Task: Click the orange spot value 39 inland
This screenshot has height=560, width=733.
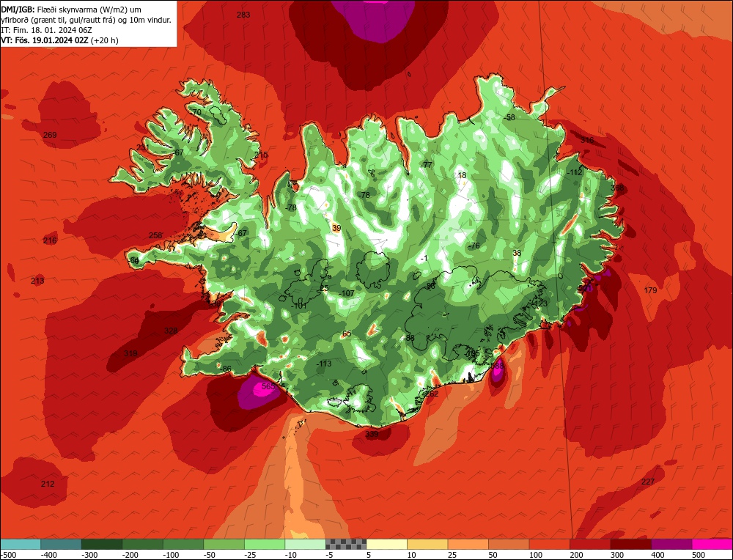Action: [336, 228]
